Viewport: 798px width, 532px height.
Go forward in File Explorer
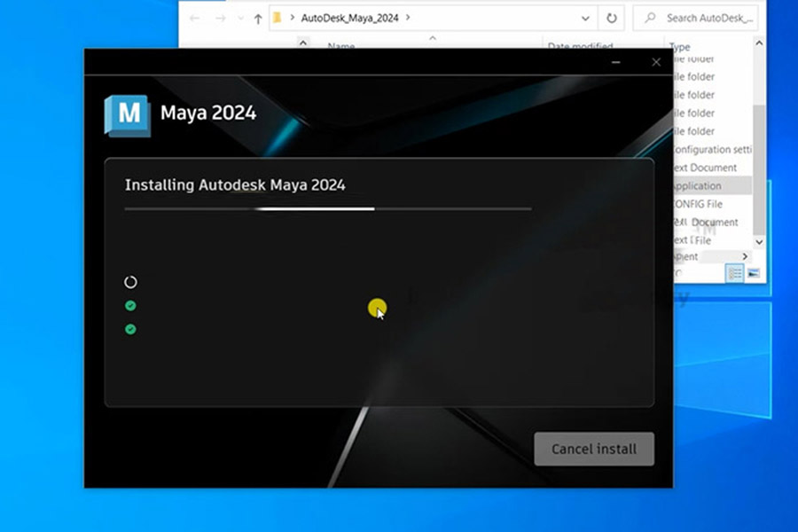[221, 19]
